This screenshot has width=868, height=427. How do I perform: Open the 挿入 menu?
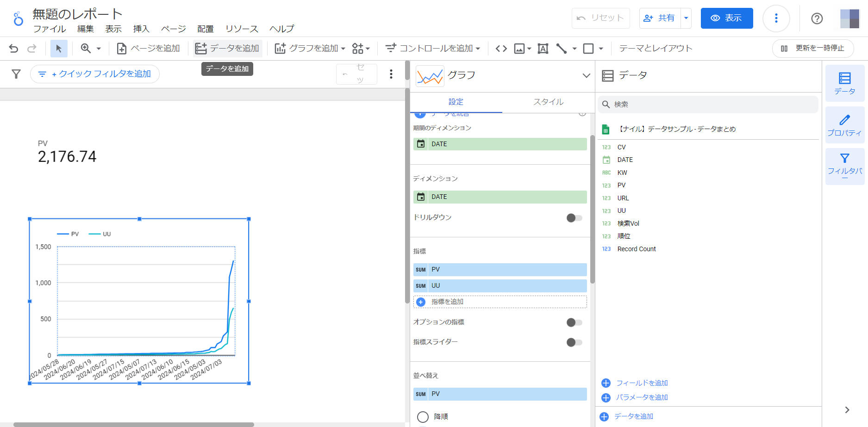pos(141,29)
